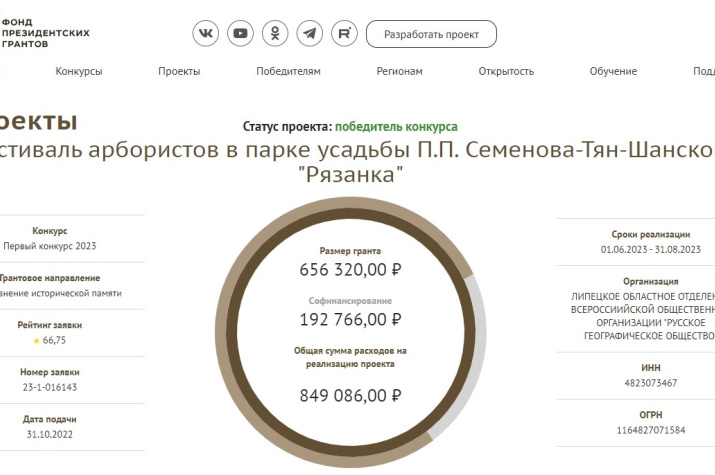Screen dimensions: 715x475
Task: Open the Проекты menu item
Action: coord(179,71)
